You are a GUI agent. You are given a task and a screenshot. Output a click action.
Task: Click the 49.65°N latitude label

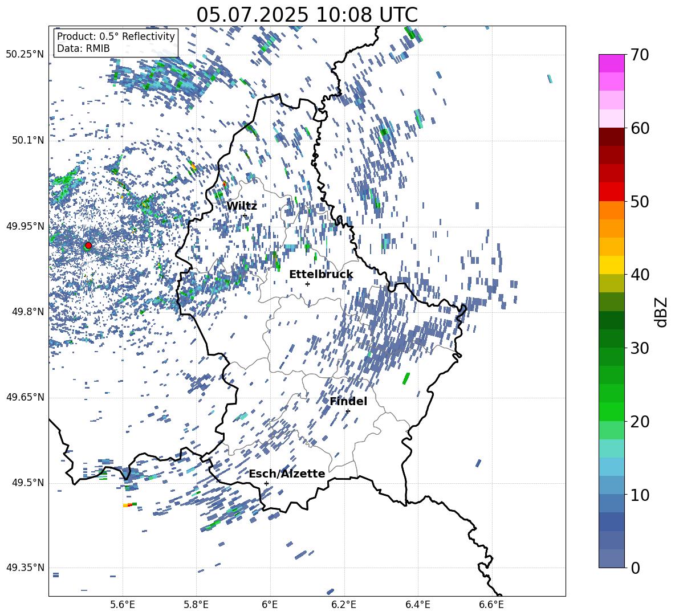pyautogui.click(x=25, y=397)
